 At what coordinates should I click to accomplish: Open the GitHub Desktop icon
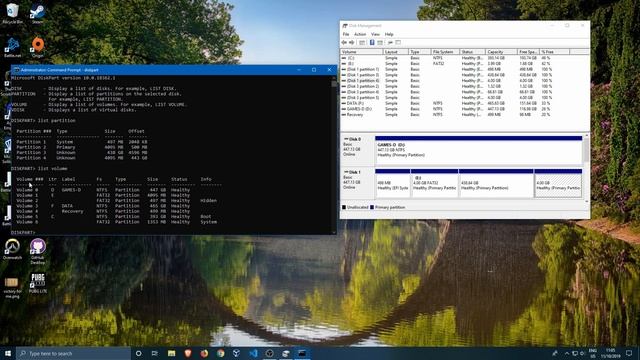(x=38, y=251)
